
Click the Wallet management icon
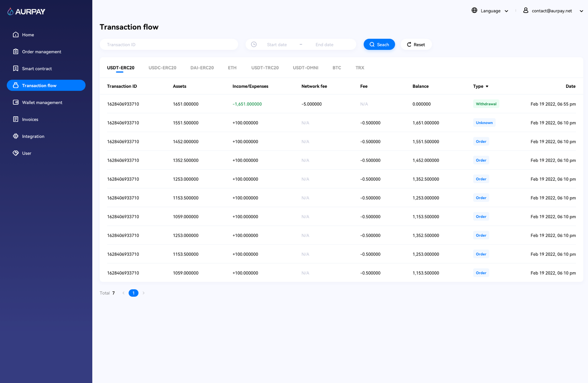16,102
